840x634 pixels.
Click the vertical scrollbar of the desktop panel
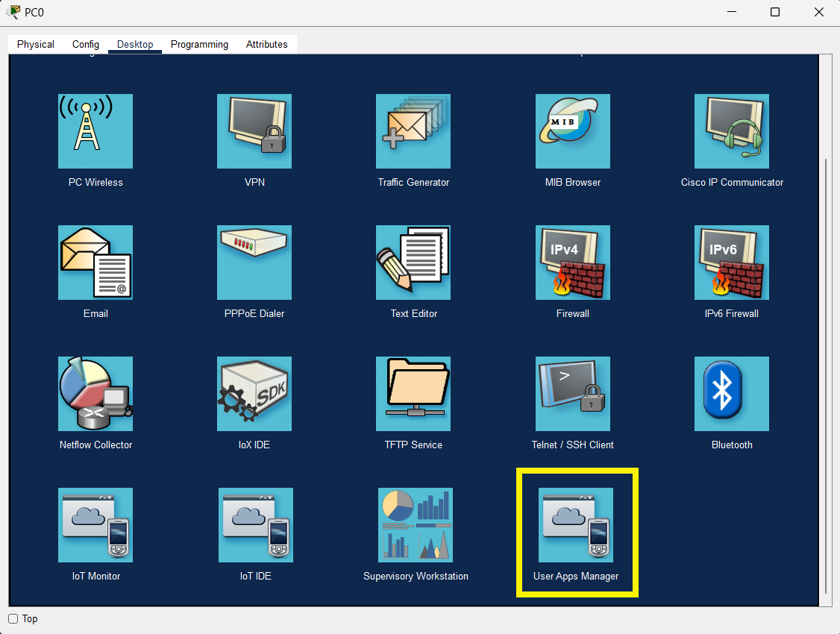(824, 373)
